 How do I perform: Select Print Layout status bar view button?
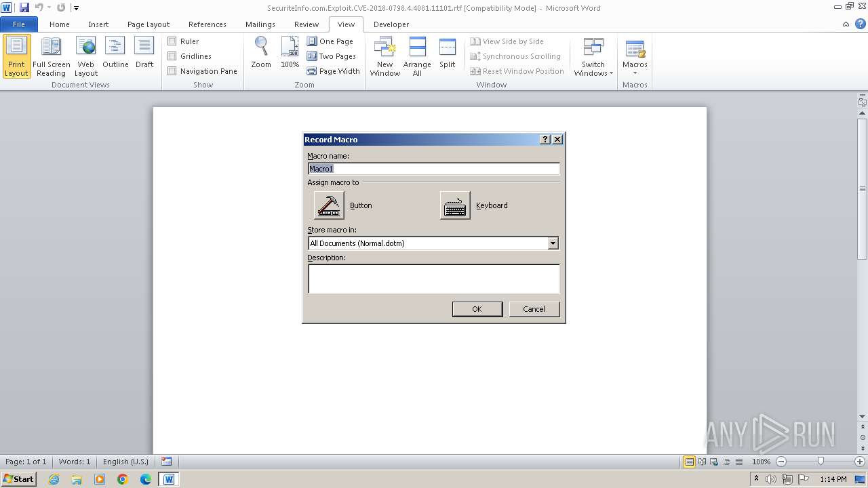click(690, 462)
